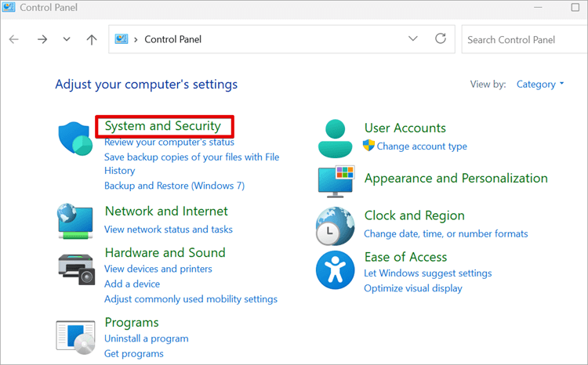Open Backup and Restore (Windows 7)
The width and height of the screenshot is (588, 365).
(x=174, y=186)
